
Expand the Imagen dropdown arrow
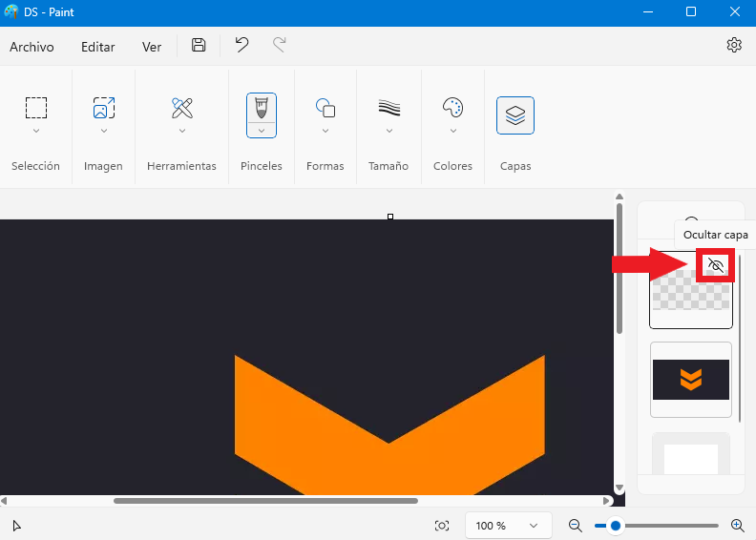[104, 131]
